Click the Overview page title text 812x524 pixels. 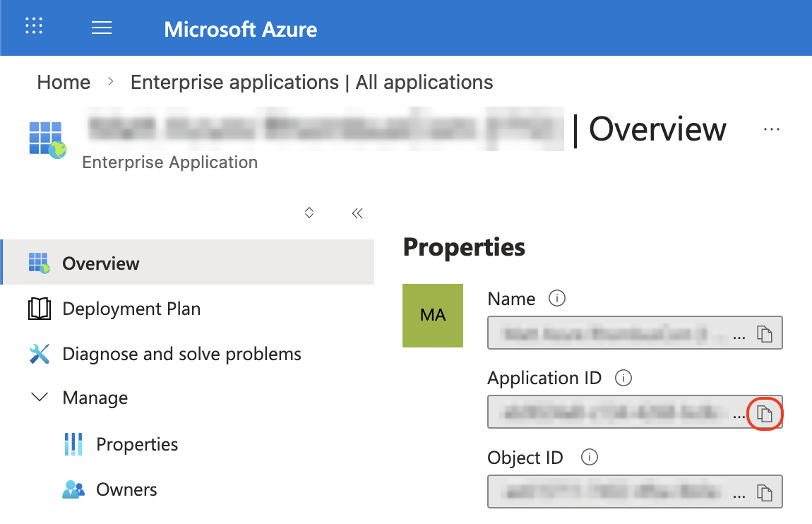pyautogui.click(x=657, y=129)
